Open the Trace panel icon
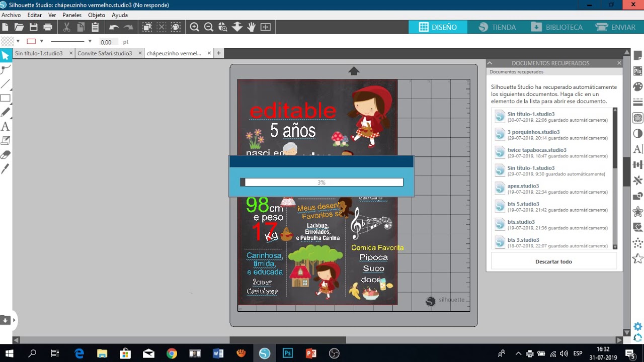This screenshot has height=362, width=644. [637, 118]
